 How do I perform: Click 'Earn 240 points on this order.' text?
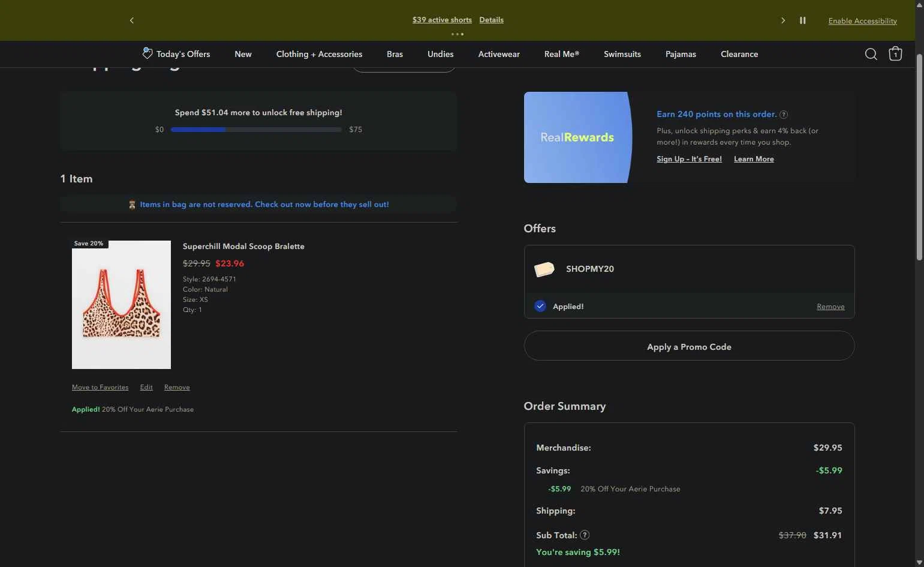tap(717, 114)
